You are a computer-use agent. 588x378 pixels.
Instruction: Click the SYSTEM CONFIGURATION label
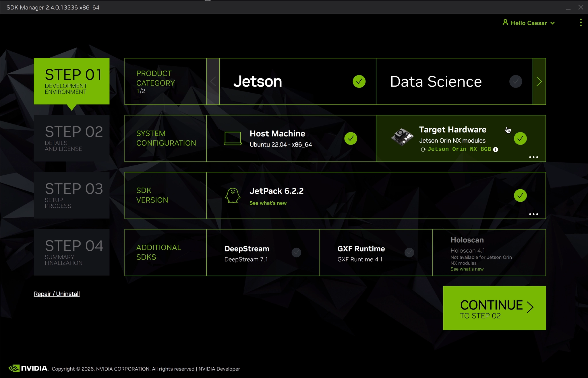[166, 138]
